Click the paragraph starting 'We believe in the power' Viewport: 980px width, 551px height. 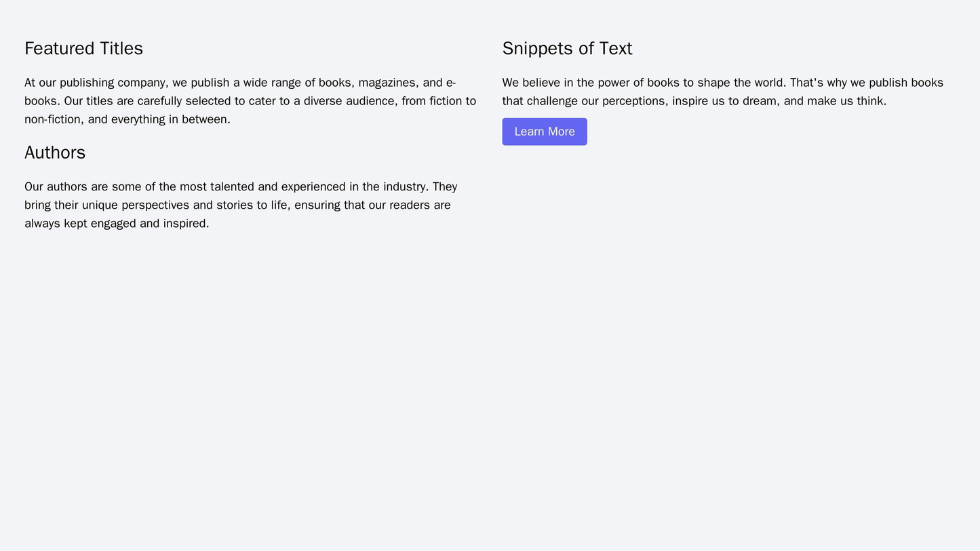coord(722,91)
